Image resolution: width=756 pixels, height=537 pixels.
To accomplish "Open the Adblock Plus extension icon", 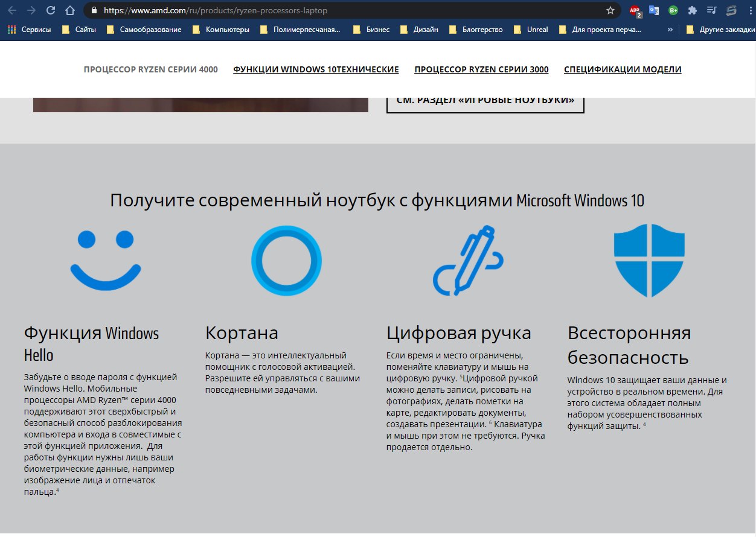I will (x=635, y=10).
